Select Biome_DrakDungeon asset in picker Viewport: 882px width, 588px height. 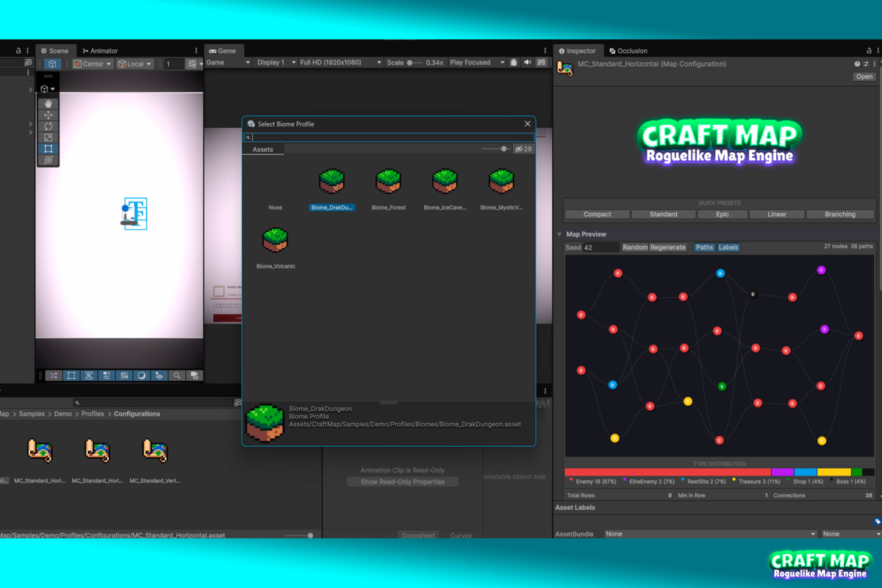pos(331,190)
